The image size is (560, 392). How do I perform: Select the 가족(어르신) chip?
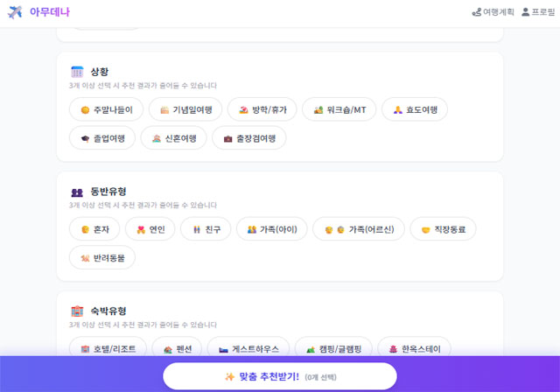359,229
